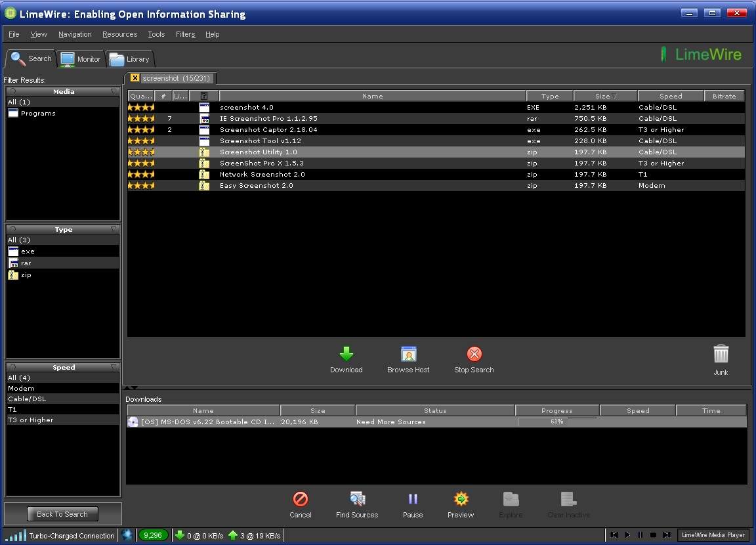Click the Browse Host icon
Viewport: 756px width, 545px height.
click(x=408, y=355)
